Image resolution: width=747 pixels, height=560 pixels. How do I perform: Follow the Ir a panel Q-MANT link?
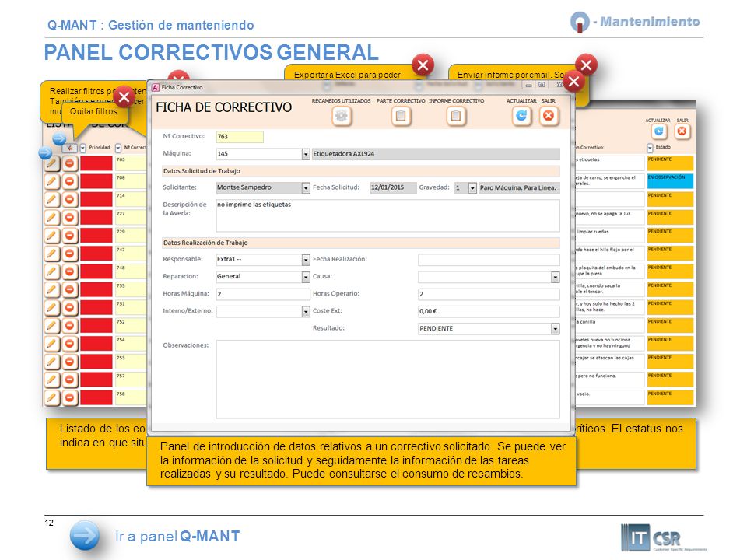click(x=177, y=536)
